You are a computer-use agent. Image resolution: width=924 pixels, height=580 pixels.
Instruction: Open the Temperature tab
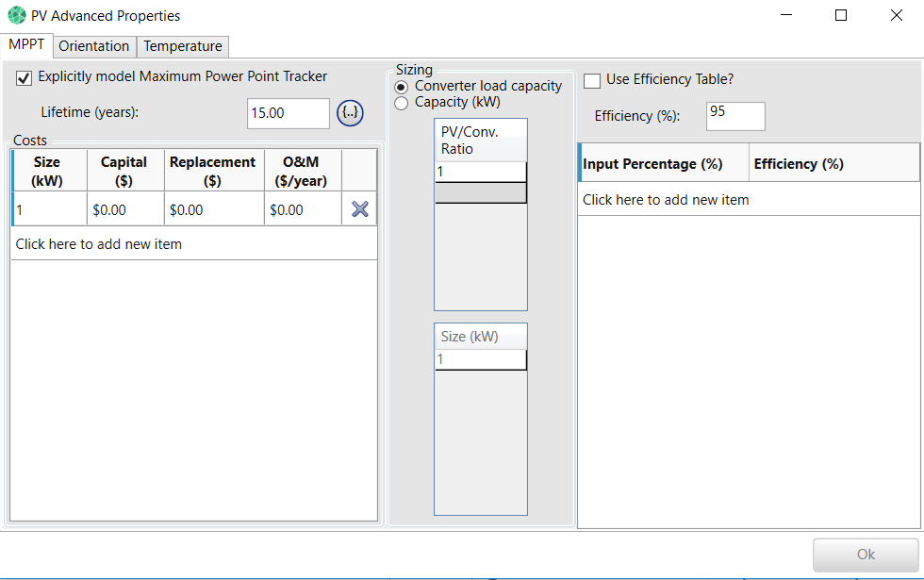(x=183, y=46)
